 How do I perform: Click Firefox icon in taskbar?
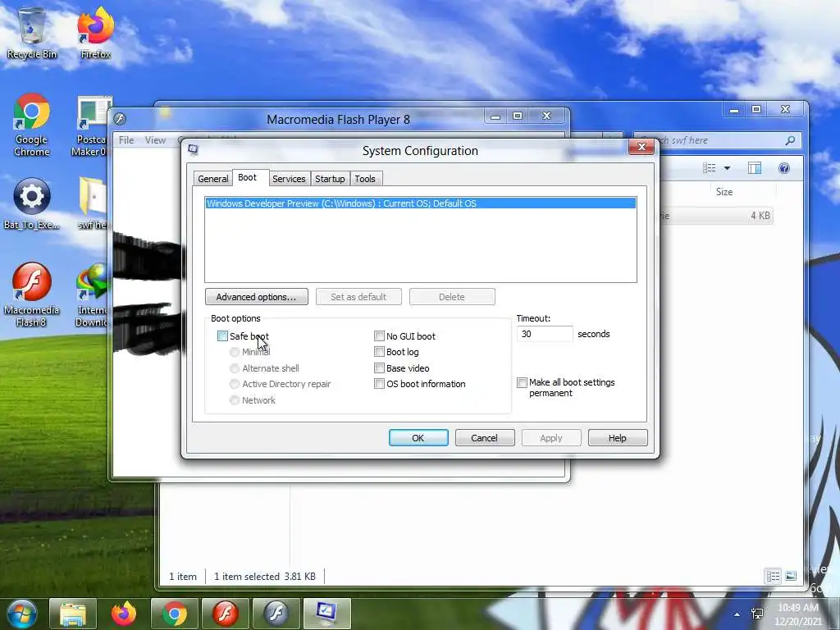[124, 614]
